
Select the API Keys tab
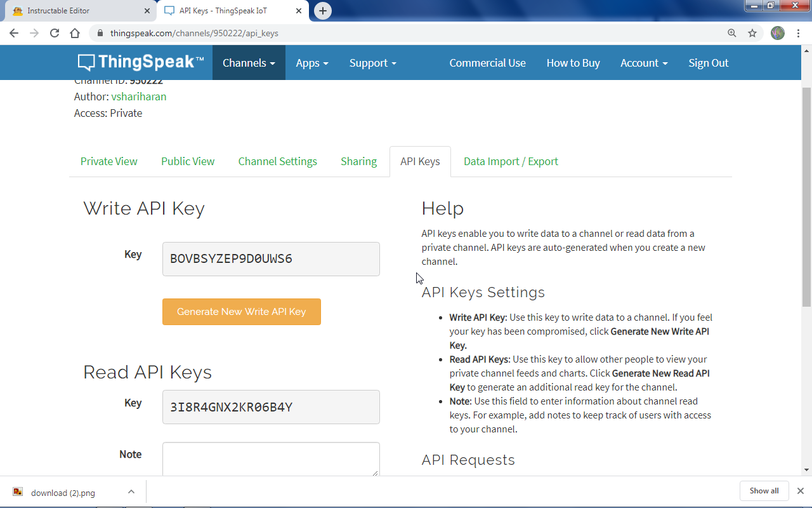coord(420,161)
